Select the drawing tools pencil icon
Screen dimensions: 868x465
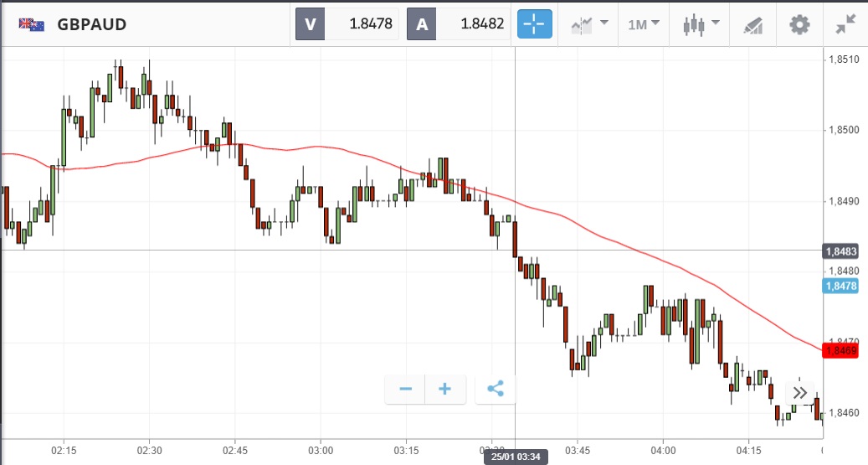[752, 25]
